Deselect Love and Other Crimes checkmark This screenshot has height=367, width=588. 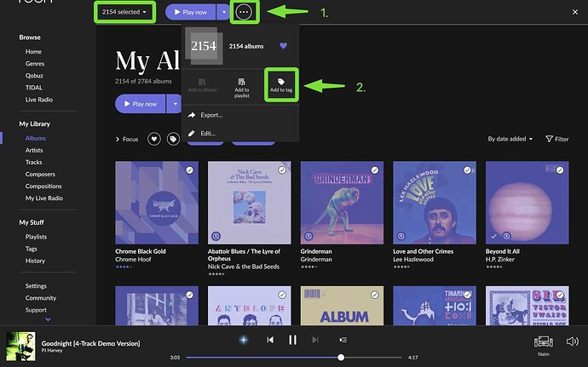pos(467,170)
